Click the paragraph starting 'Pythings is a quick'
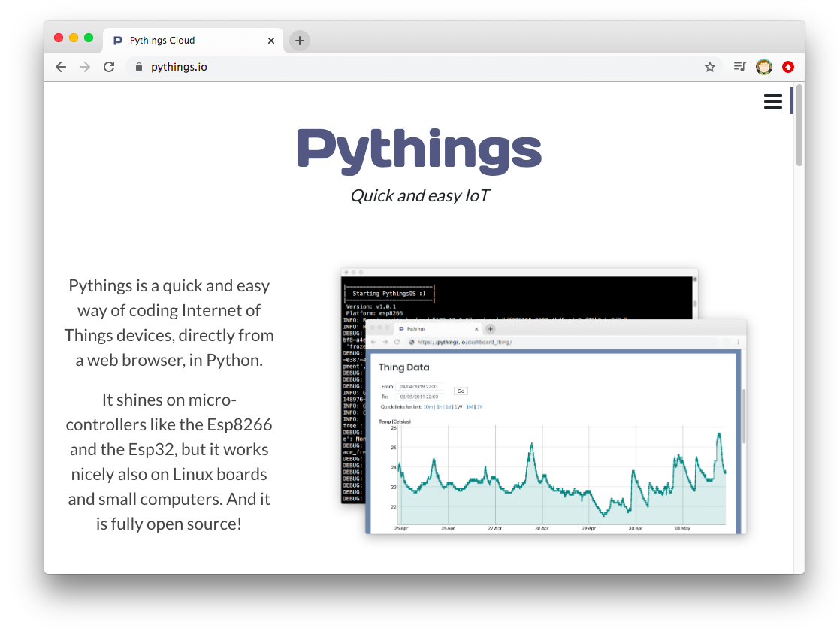 point(169,323)
